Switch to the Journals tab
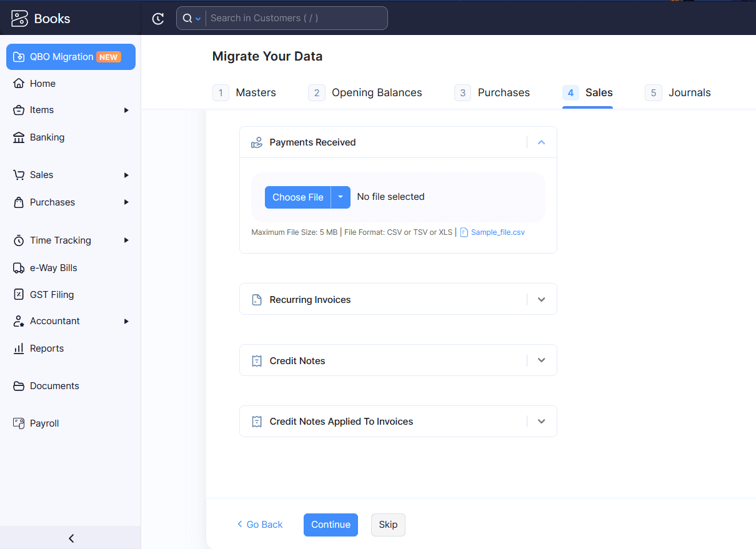This screenshot has width=756, height=549. [x=690, y=92]
